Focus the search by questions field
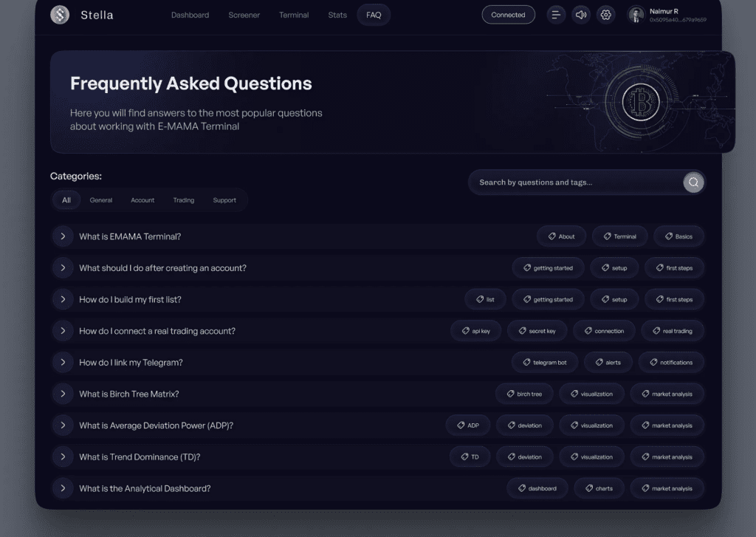Image resolution: width=756 pixels, height=537 pixels. [x=576, y=182]
